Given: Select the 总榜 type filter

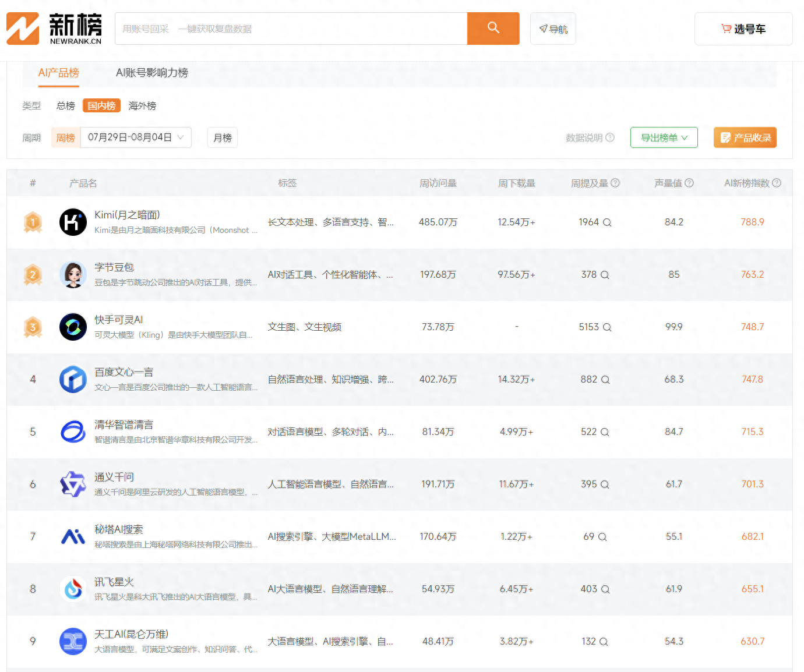Looking at the screenshot, I should [x=66, y=105].
